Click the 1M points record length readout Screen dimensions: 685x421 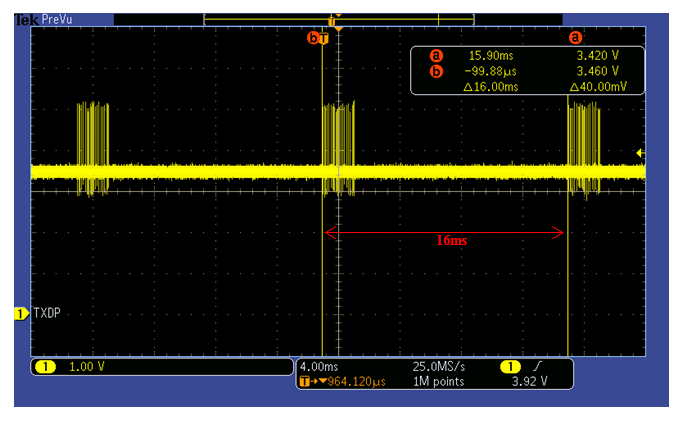point(439,382)
